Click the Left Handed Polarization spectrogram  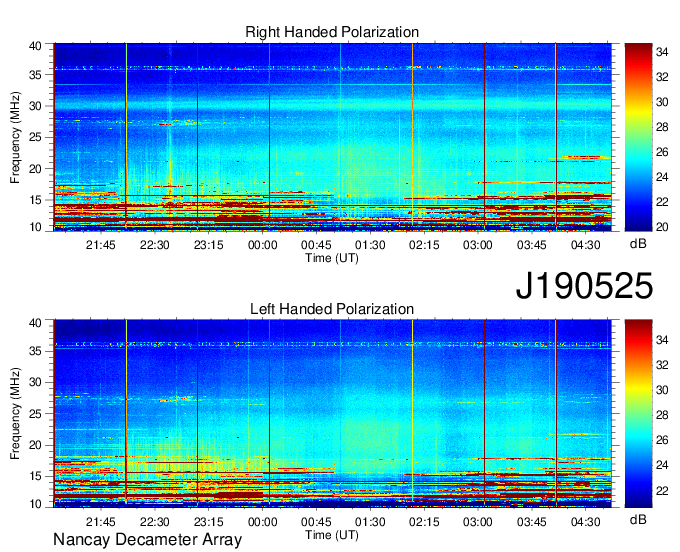[x=332, y=414]
